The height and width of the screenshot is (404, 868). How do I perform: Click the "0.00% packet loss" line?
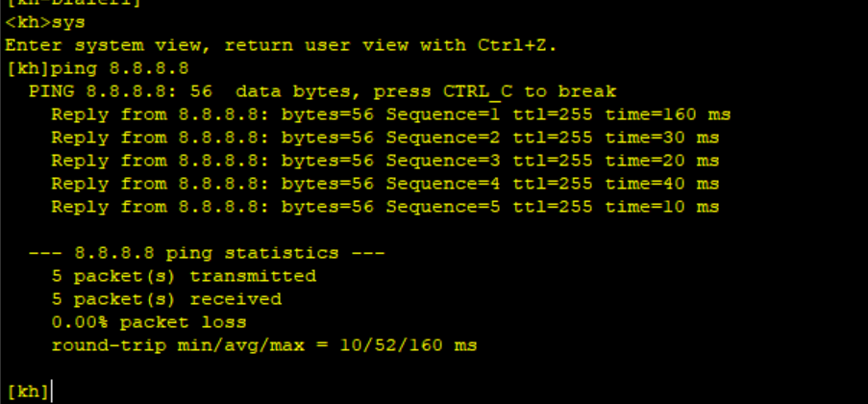point(149,322)
